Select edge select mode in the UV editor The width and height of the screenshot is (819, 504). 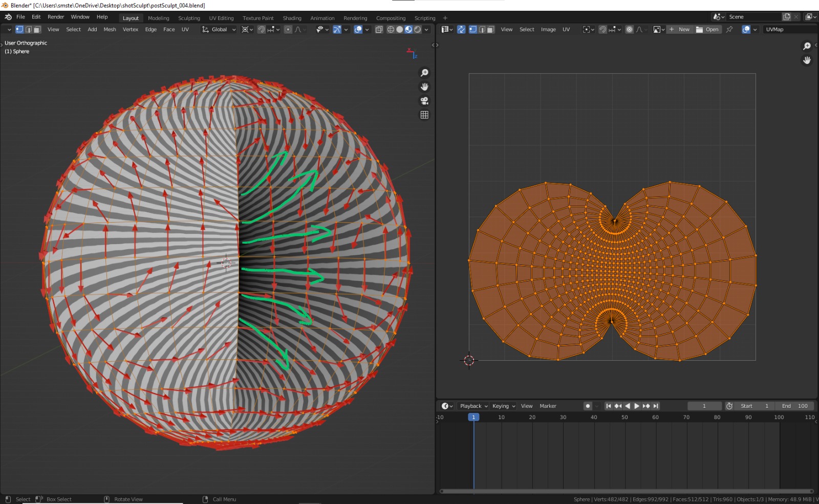click(481, 29)
